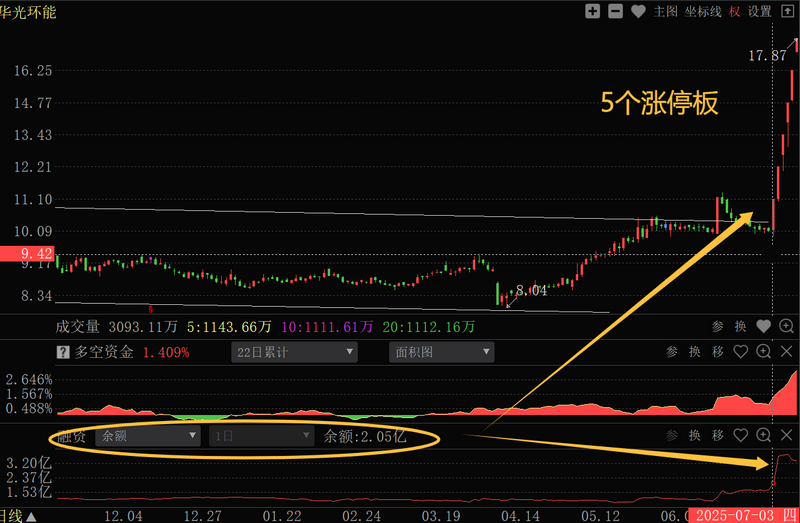The height and width of the screenshot is (523, 800).
Task: Click magnifier zoom icon in 融资 panel
Action: [x=764, y=436]
